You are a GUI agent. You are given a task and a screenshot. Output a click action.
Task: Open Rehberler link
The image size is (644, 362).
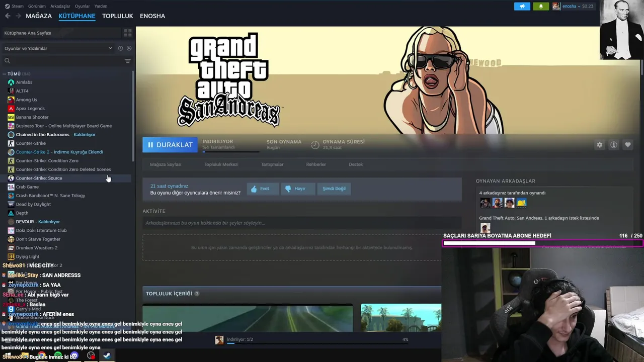pyautogui.click(x=316, y=164)
